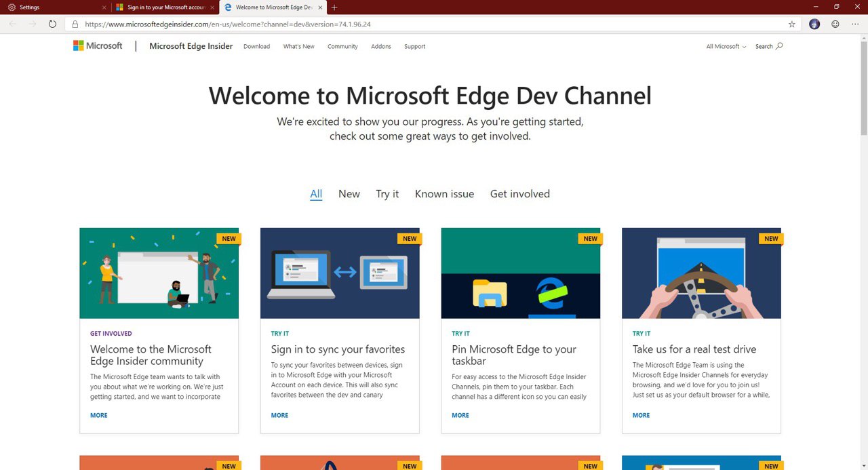The height and width of the screenshot is (470, 868).
Task: Click NEW badge on the test drive card
Action: (x=772, y=239)
